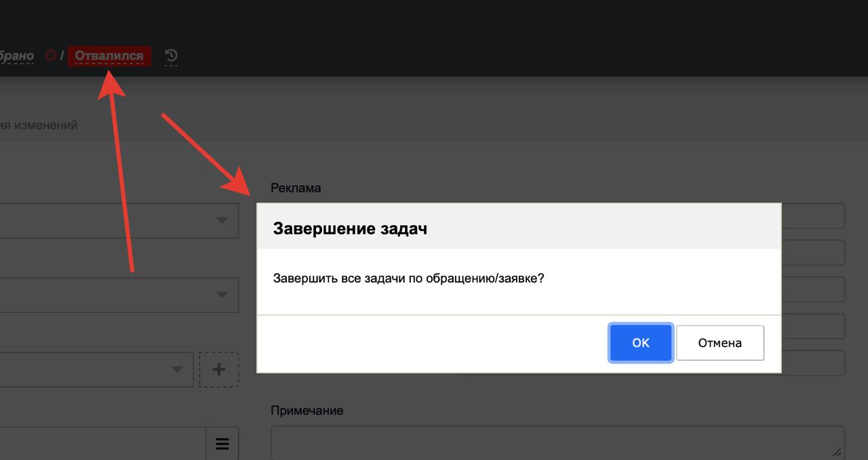
Task: Click the red Отвалился status label
Action: [109, 56]
